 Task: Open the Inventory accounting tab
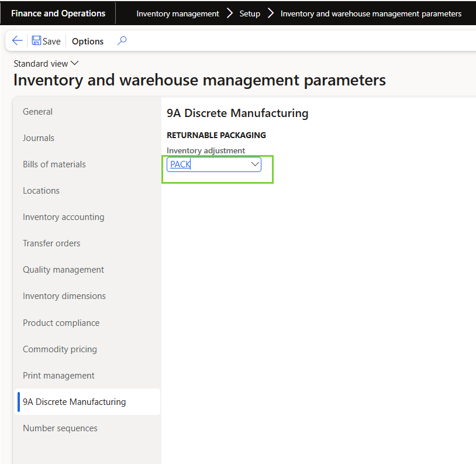pos(64,217)
